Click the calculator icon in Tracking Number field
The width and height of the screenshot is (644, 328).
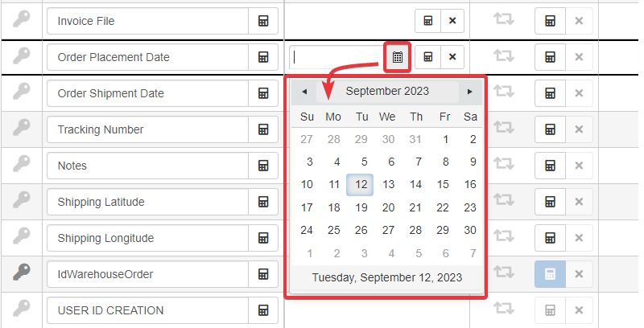coord(262,129)
